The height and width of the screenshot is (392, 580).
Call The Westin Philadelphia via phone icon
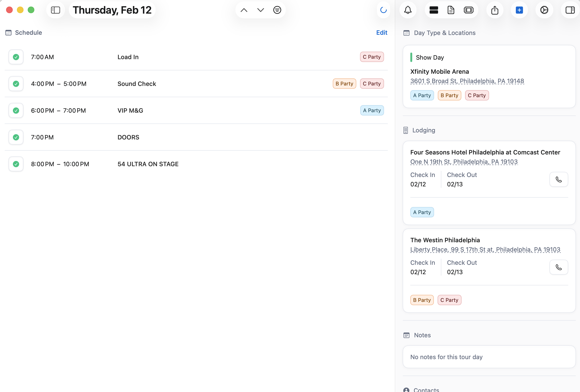(x=559, y=267)
